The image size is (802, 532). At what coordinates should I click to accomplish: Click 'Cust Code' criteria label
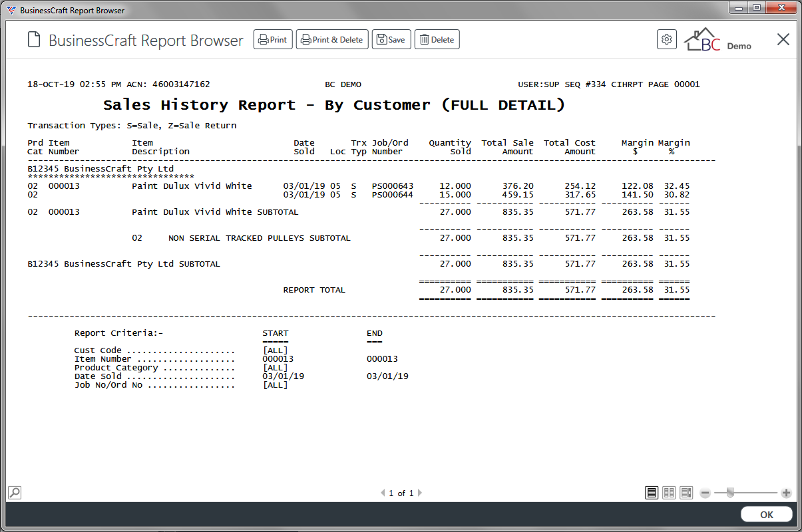click(98, 351)
